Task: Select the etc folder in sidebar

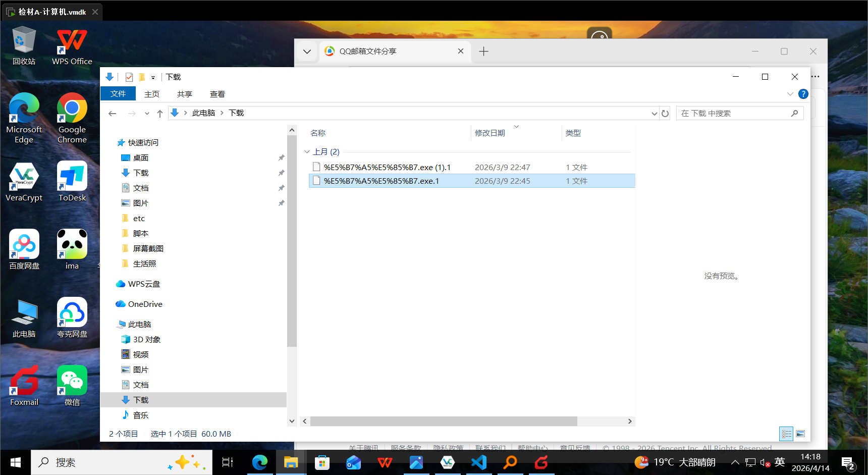Action: click(x=139, y=219)
